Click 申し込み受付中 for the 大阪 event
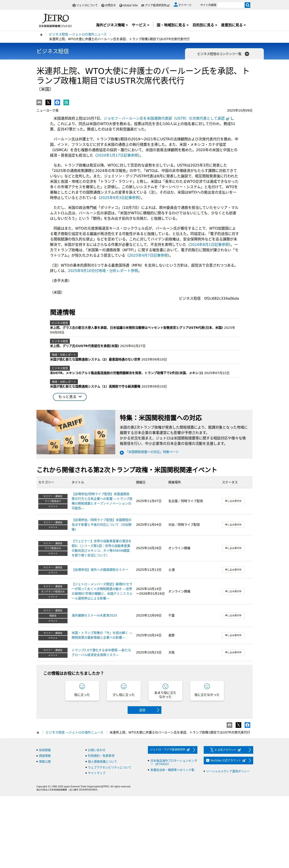Screen dimensions: 289x868 point(233,652)
